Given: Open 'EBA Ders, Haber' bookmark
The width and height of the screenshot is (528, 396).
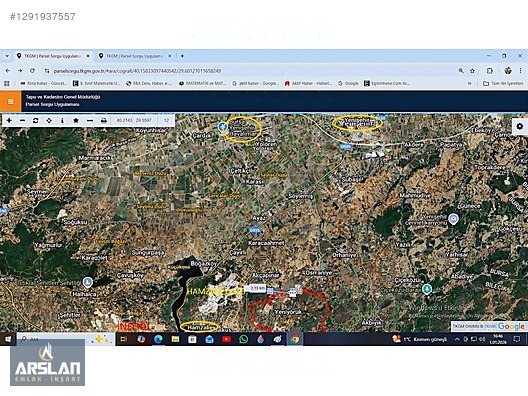Looking at the screenshot, I should pos(149,83).
